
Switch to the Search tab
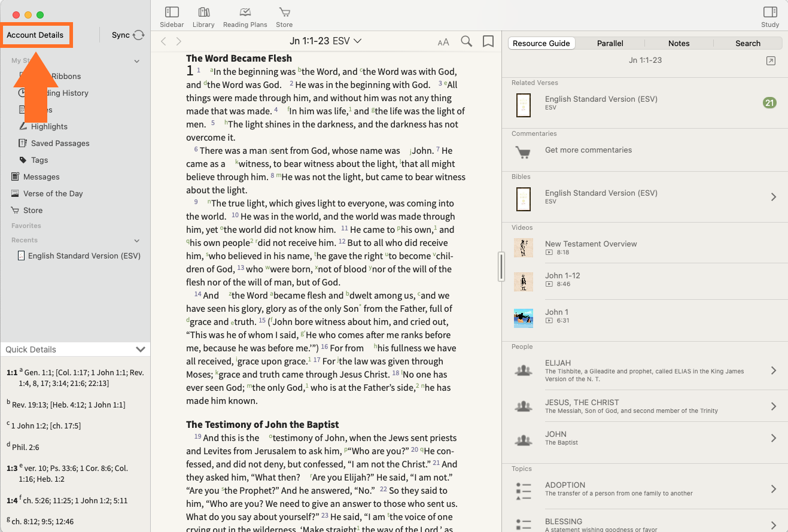[x=748, y=43]
